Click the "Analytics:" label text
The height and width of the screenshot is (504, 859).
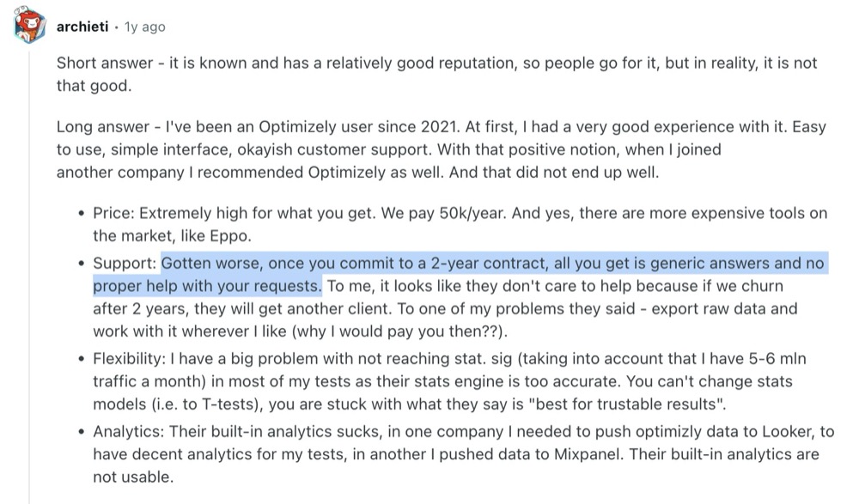(128, 432)
